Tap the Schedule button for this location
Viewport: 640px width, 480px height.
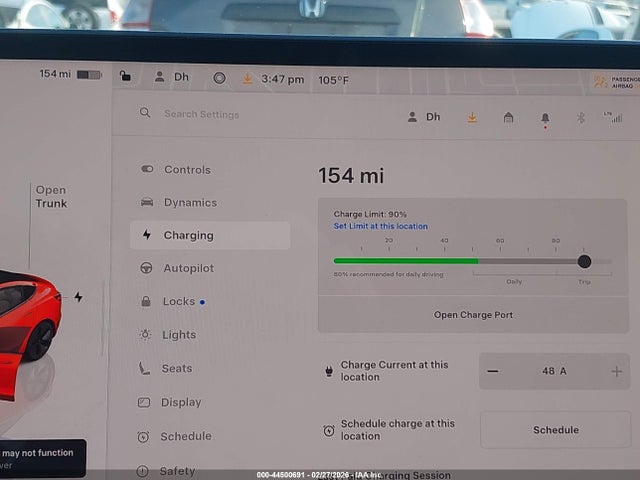click(x=556, y=430)
